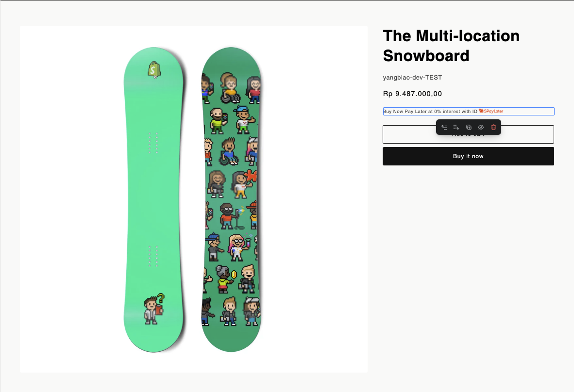Click the plain green snowboard image

click(x=154, y=199)
